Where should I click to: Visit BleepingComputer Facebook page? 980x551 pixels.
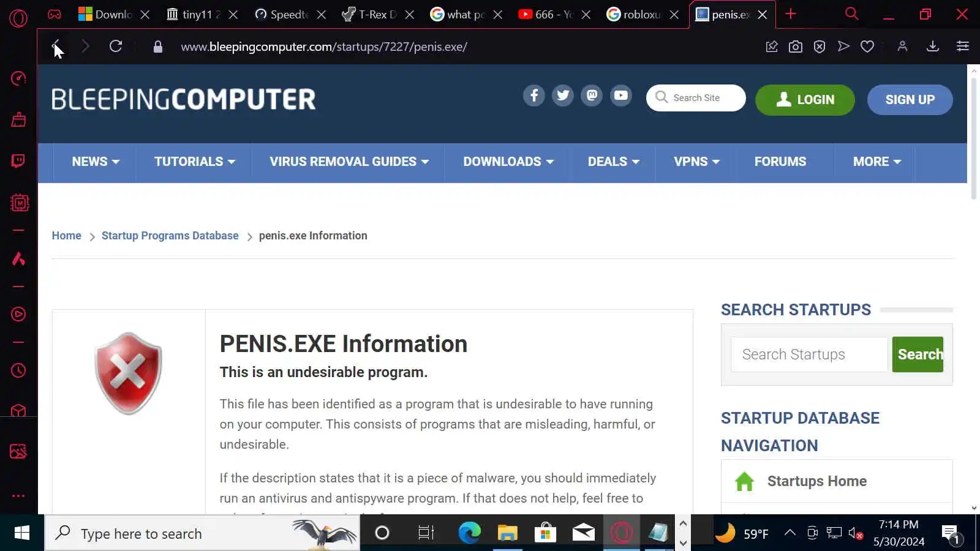click(534, 96)
